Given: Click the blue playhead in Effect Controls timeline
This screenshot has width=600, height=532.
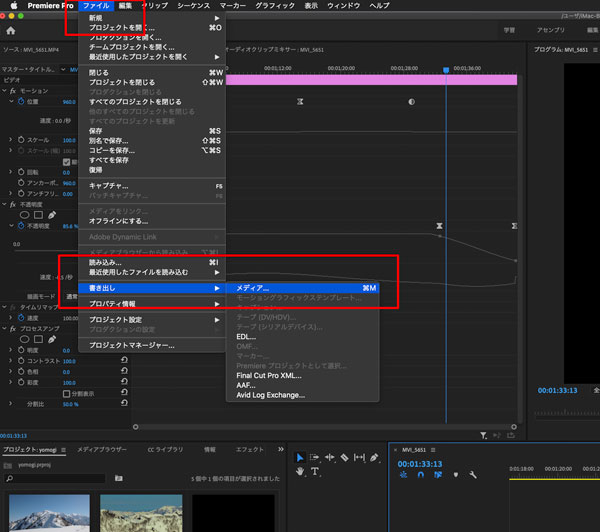Looking at the screenshot, I should coord(446,70).
